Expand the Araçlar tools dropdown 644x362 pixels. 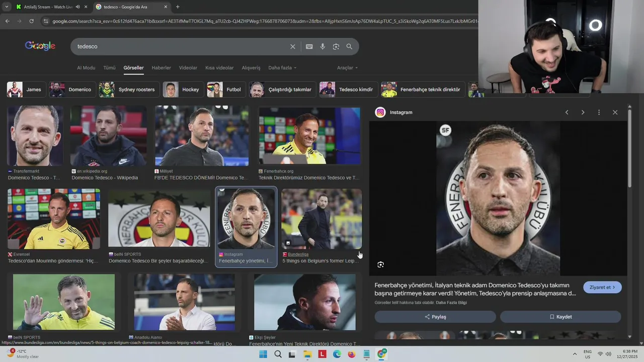(x=347, y=68)
